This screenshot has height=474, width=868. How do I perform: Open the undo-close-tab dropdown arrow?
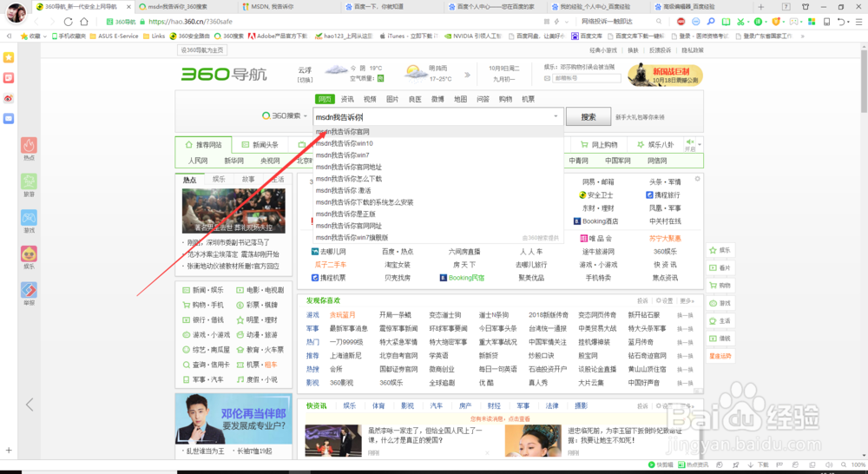click(849, 22)
